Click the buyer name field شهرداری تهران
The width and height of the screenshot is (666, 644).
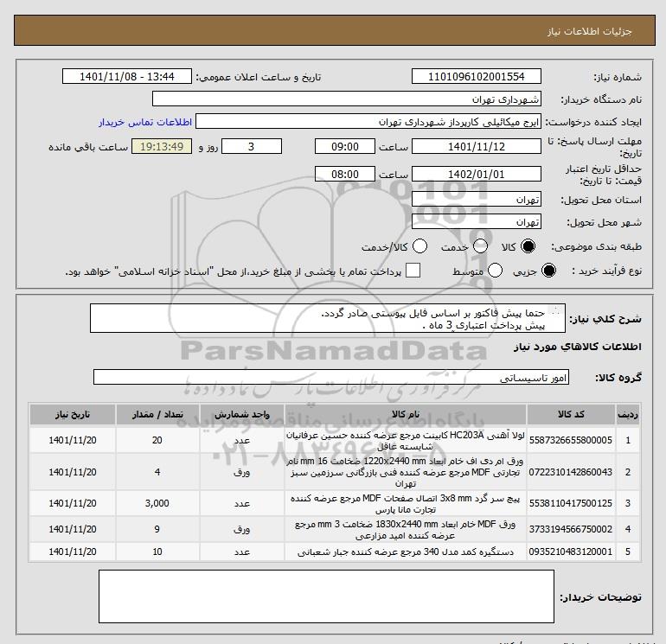(347, 99)
